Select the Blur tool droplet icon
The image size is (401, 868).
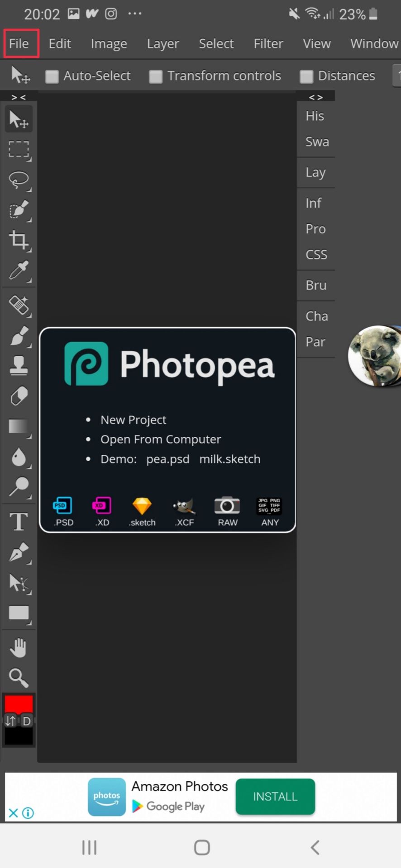[x=19, y=457]
